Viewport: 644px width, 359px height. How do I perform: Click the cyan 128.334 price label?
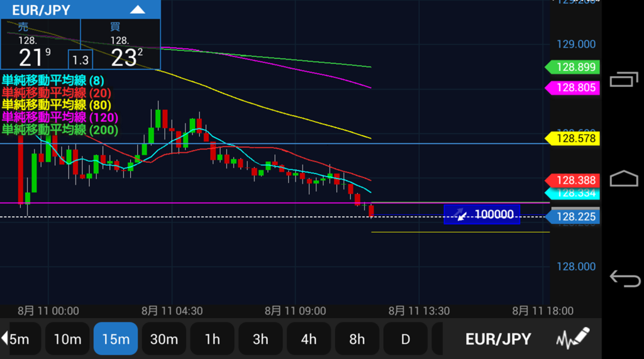pyautogui.click(x=572, y=194)
